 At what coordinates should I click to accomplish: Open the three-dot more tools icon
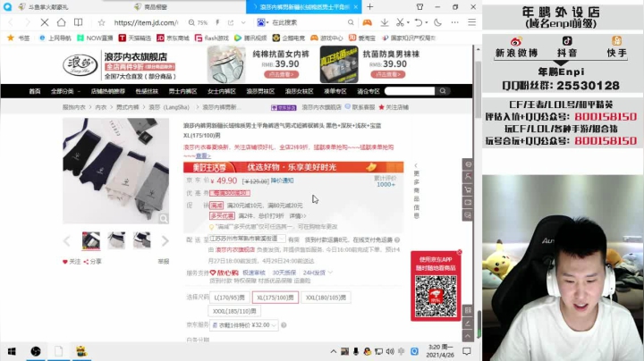point(454,22)
